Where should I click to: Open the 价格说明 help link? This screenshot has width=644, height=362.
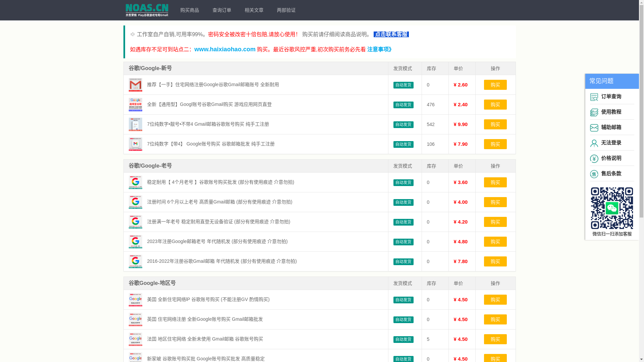(x=611, y=158)
